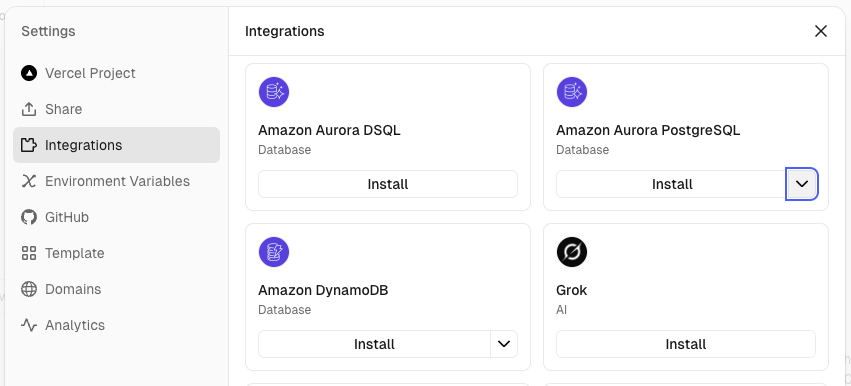
Task: Click the GitHub octocat icon
Action: click(29, 217)
